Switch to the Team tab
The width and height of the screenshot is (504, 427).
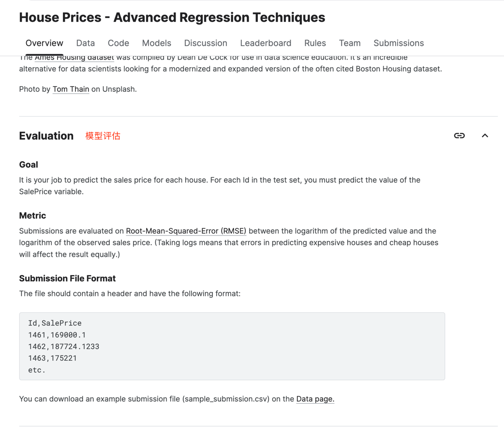click(x=350, y=43)
